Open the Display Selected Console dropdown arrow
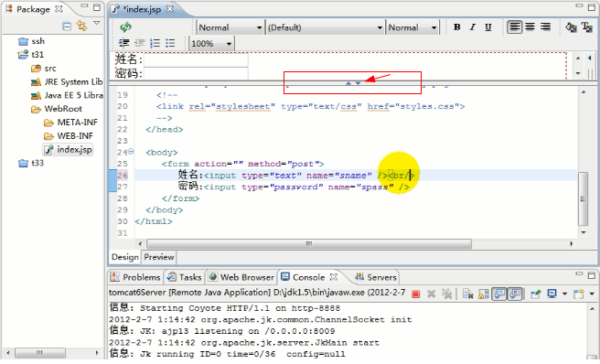 (x=564, y=294)
